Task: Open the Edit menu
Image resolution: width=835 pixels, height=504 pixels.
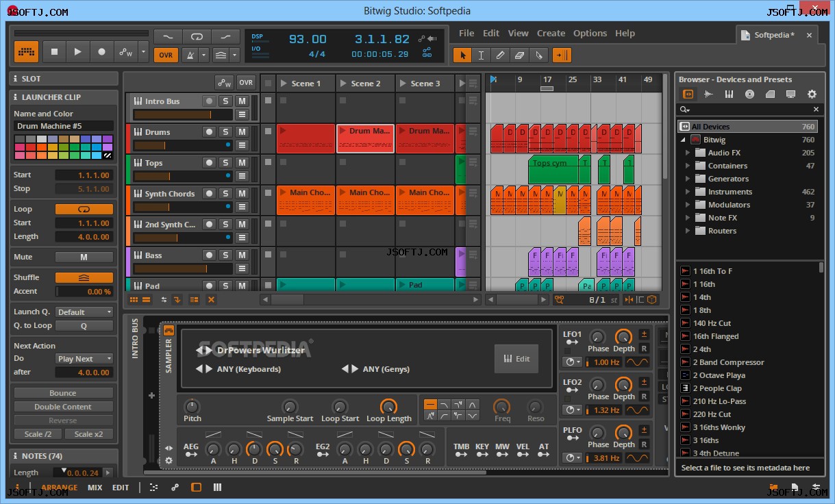Action: tap(491, 33)
